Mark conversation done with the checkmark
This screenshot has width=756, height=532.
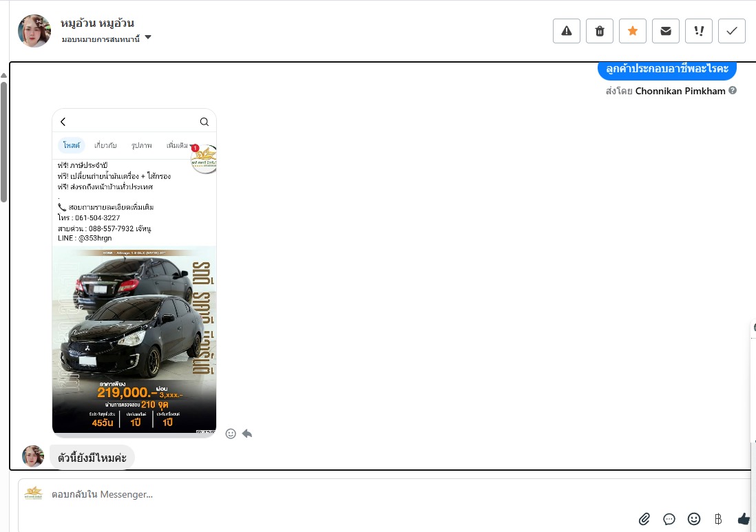(732, 31)
